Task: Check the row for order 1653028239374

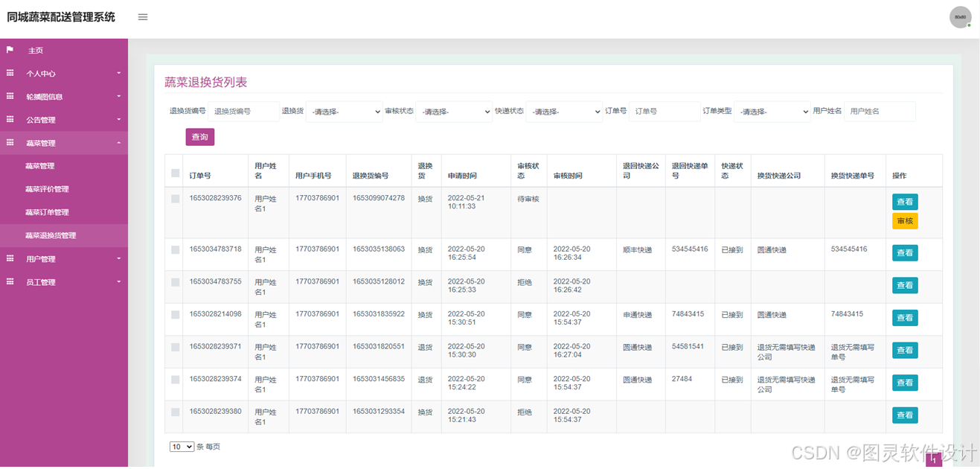Action: tap(176, 380)
